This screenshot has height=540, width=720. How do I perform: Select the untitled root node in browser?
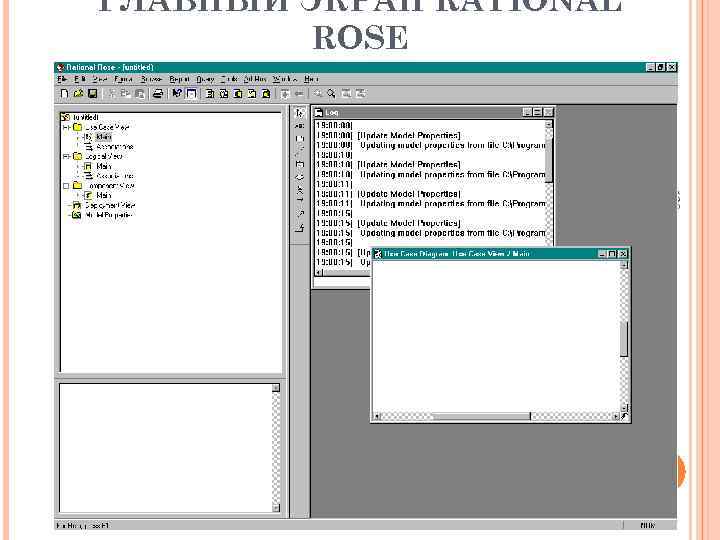point(85,118)
